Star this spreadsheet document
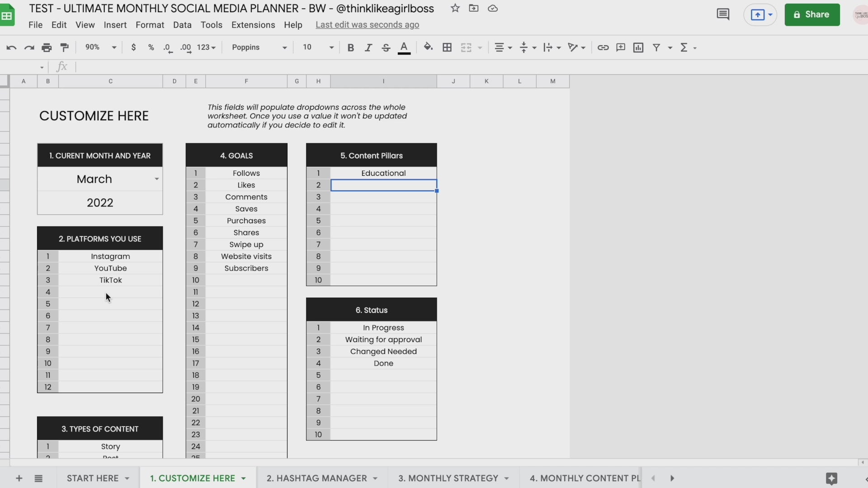This screenshot has width=868, height=488. 455,8
